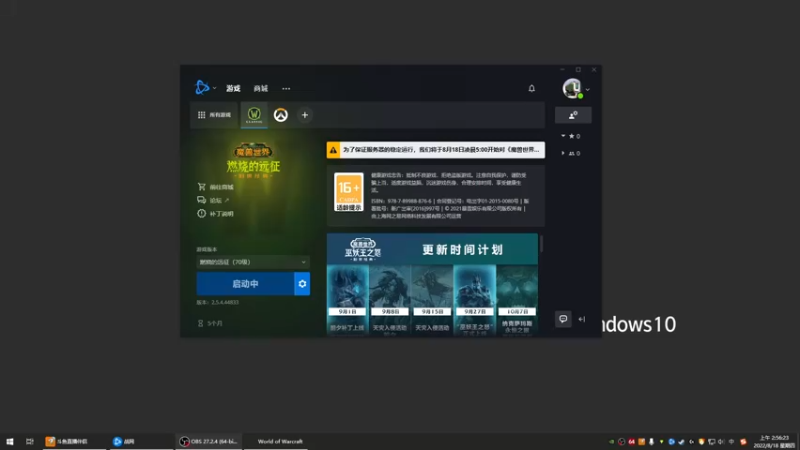Click the Sogou input tray icon
The image size is (800, 450).
(743, 442)
